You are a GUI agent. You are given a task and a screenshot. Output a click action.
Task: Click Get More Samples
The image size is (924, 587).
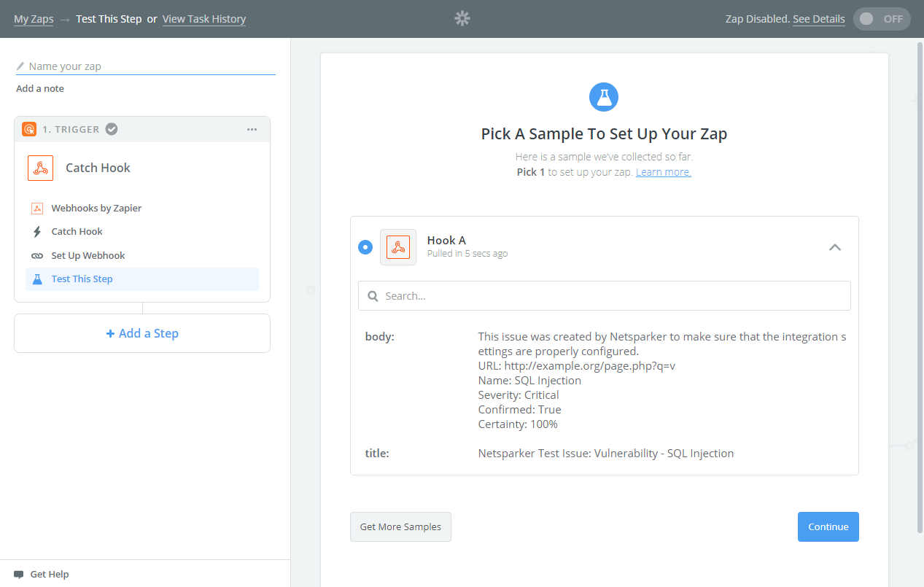(x=400, y=526)
